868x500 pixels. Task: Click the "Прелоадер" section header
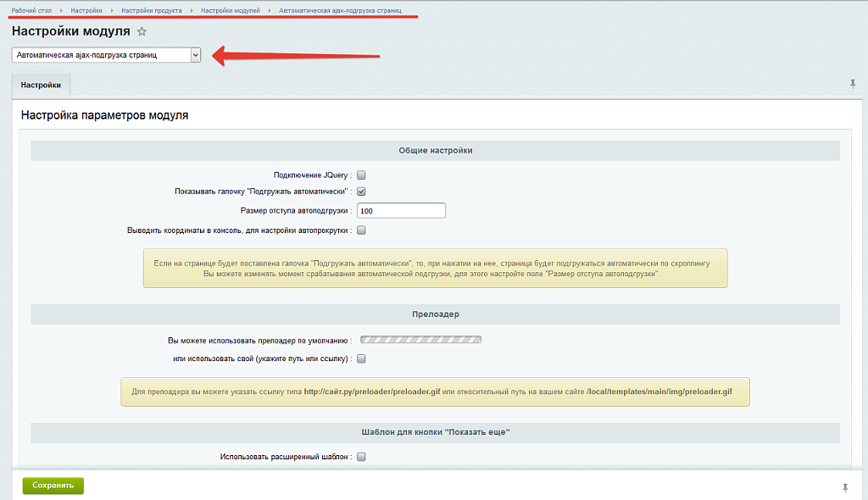(x=435, y=314)
